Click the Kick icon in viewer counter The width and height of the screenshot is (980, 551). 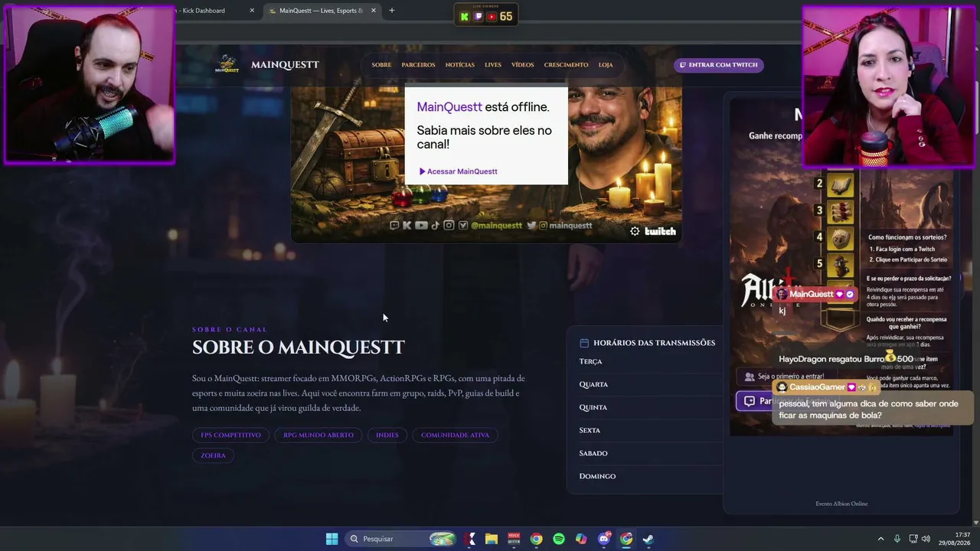coord(465,17)
